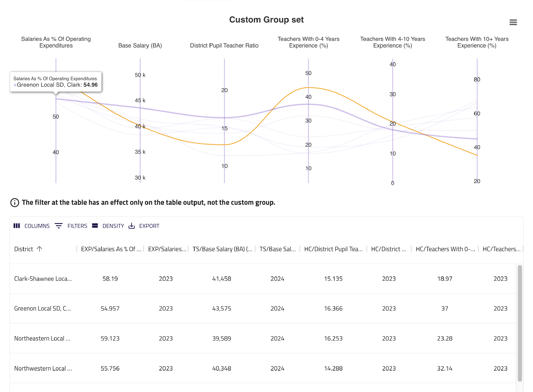This screenshot has height=392, width=533.
Task: Open the COLUMNS panel
Action: click(37, 226)
